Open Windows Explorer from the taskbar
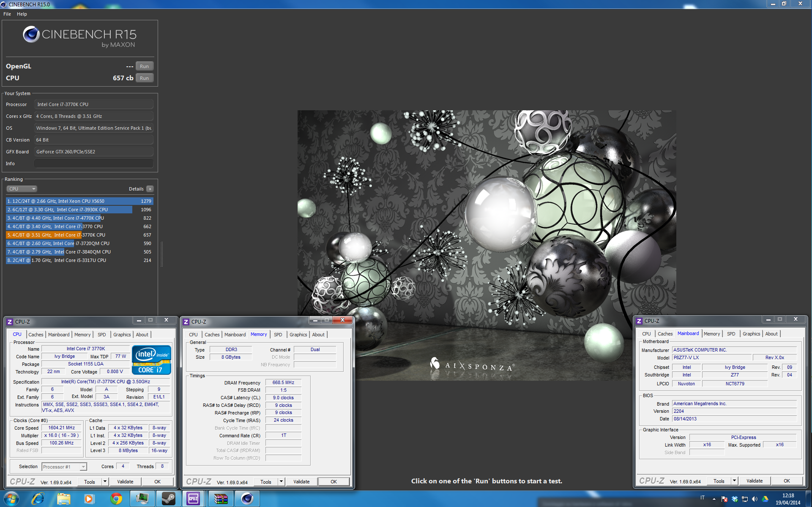This screenshot has height=507, width=812. (63, 499)
